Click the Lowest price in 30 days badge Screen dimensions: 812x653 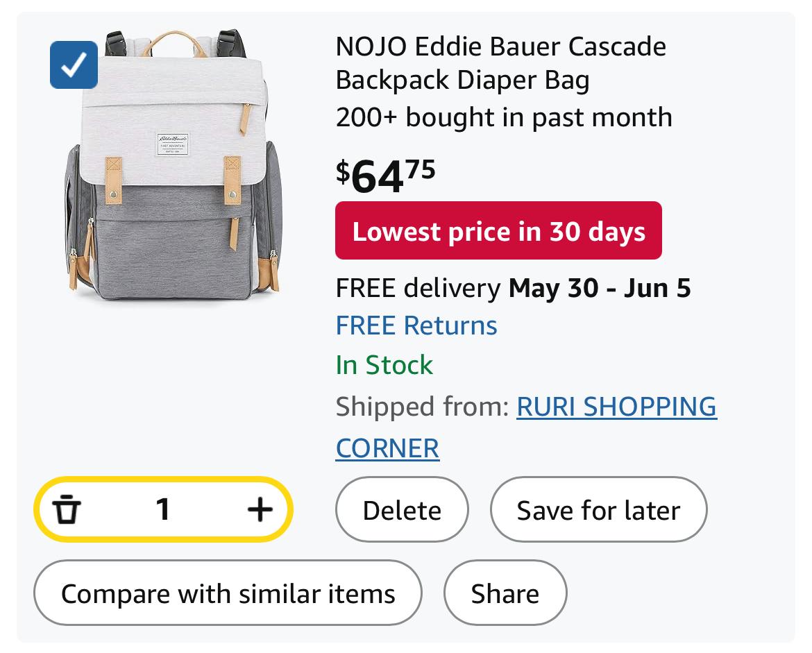click(x=498, y=230)
